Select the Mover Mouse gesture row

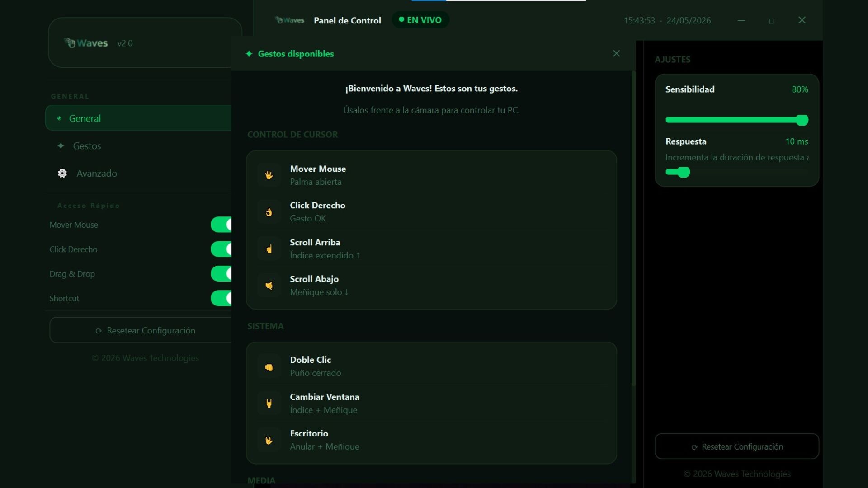click(x=431, y=175)
